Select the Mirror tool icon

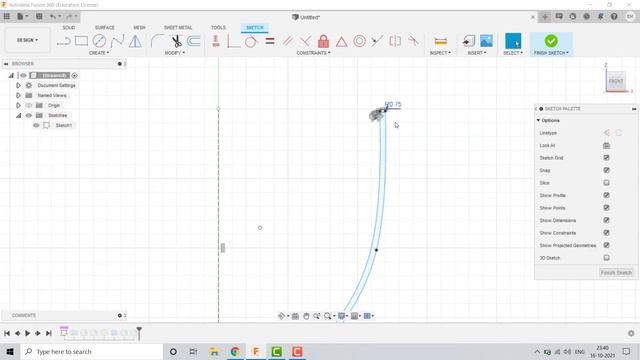click(x=135, y=41)
